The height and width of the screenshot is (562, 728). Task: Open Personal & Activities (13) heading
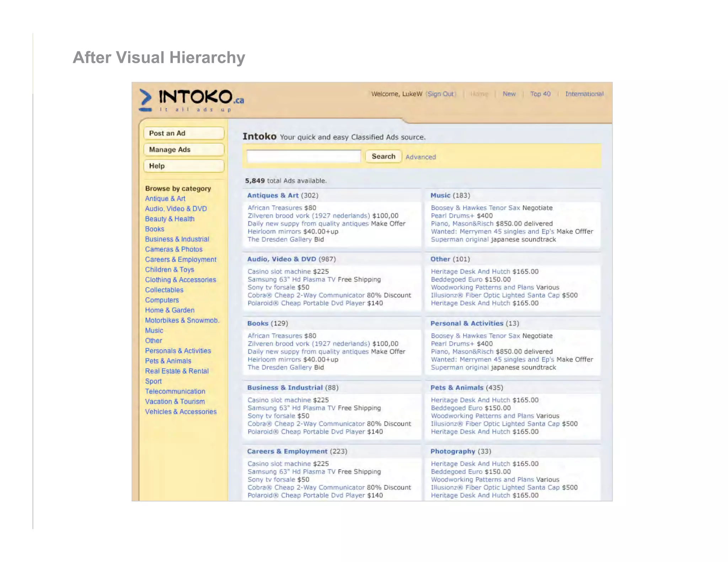pos(475,323)
